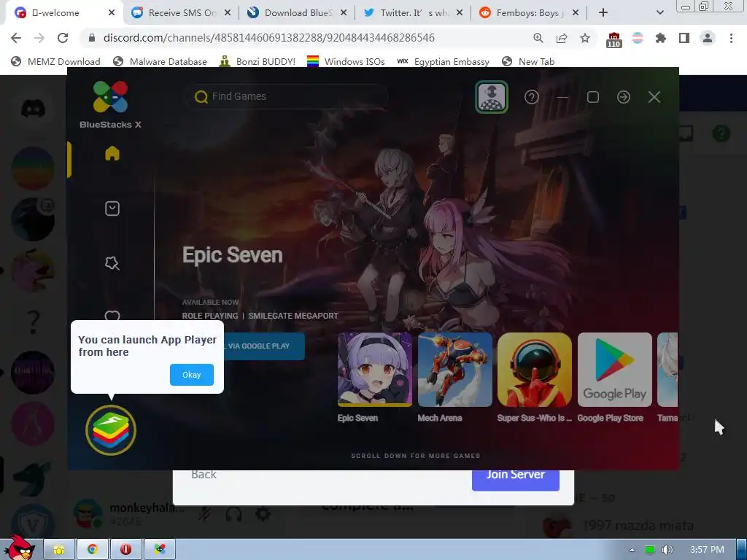Click the search magnifier icon
The width and height of the screenshot is (747, 560).
pyautogui.click(x=201, y=97)
